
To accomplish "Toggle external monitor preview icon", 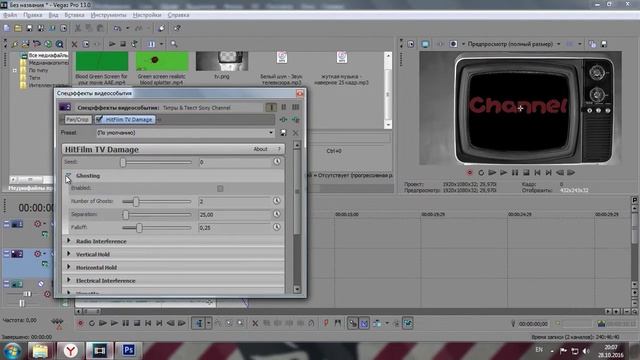I will pos(425,44).
